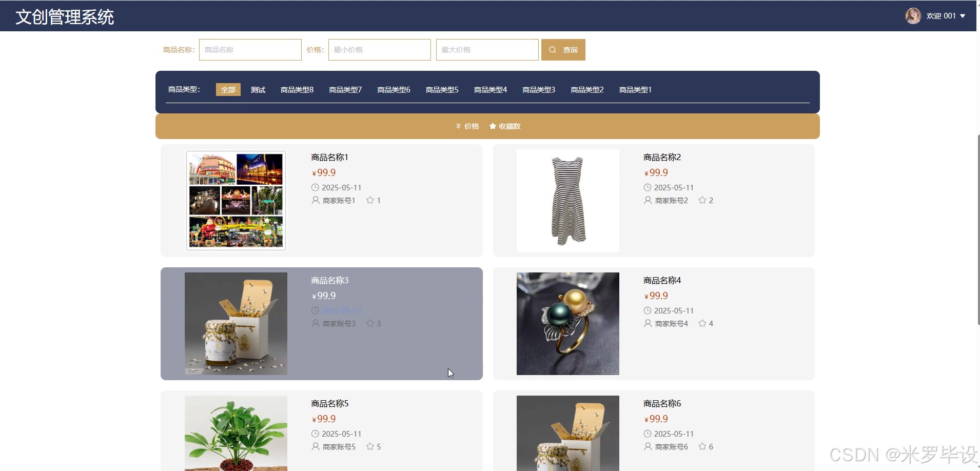Click the merchant user icon for 商家账号6

click(x=648, y=446)
